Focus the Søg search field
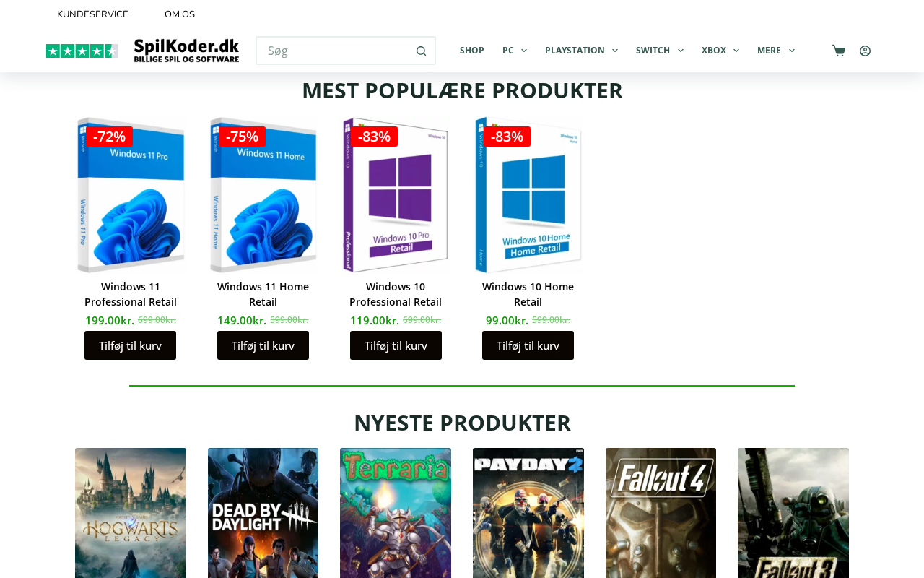Image resolution: width=924 pixels, height=578 pixels. click(336, 51)
